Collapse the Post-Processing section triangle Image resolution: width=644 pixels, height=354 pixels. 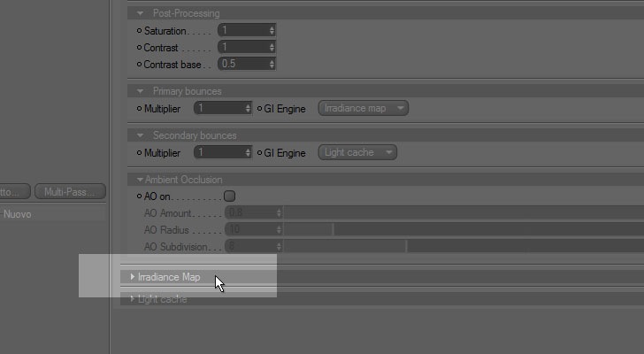(x=140, y=13)
